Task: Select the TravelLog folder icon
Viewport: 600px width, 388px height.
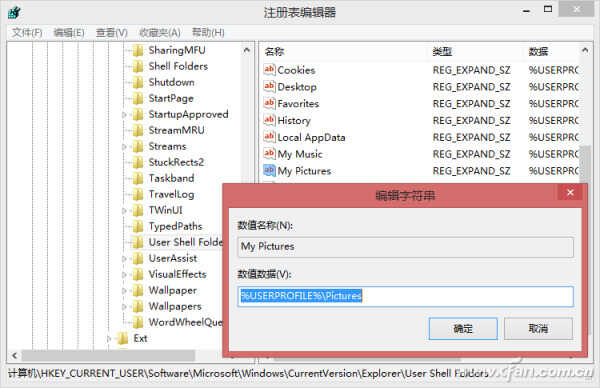Action: 137,195
